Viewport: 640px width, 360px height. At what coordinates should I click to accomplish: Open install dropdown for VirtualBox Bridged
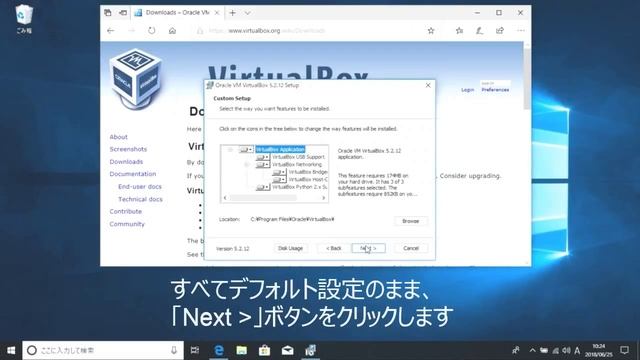coord(279,172)
